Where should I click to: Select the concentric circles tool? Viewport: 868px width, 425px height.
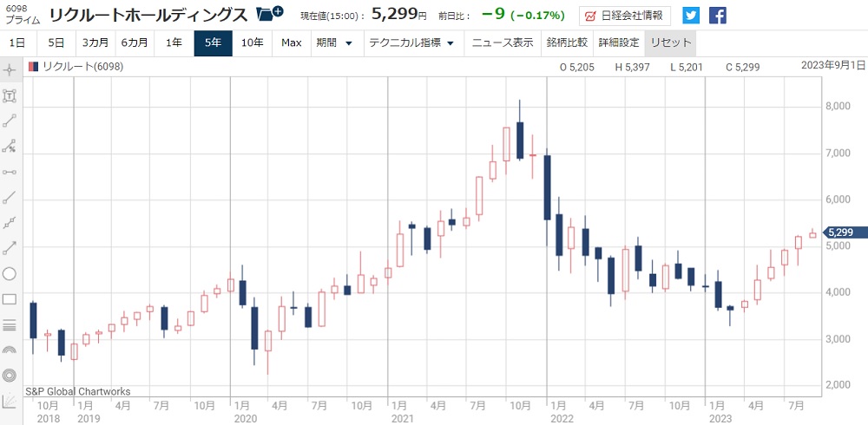coord(10,376)
